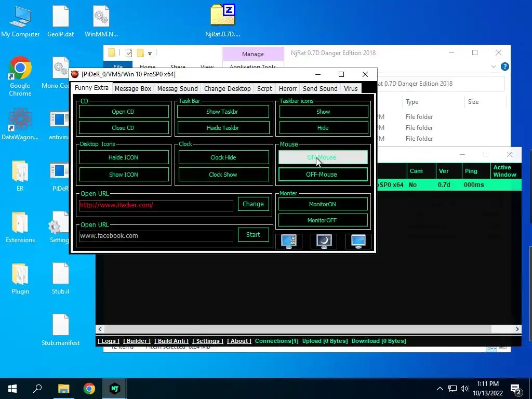The image size is (532, 399).
Task: Click the Clock Show button
Action: 223,175
